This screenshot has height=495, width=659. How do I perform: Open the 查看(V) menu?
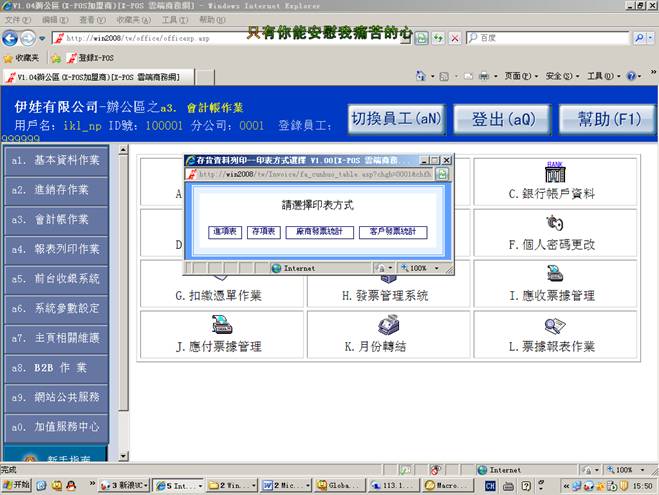point(91,19)
